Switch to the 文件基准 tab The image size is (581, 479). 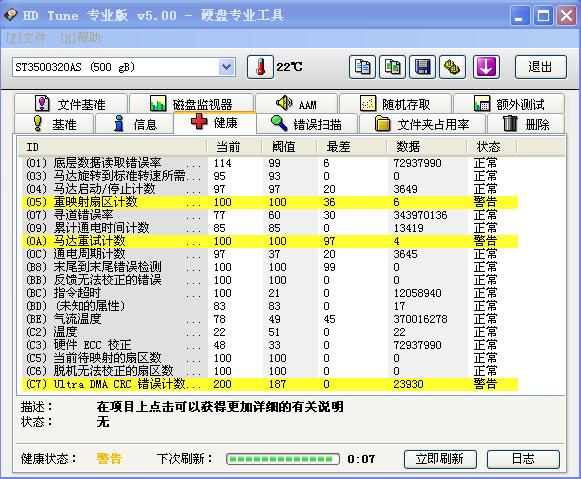(x=70, y=104)
